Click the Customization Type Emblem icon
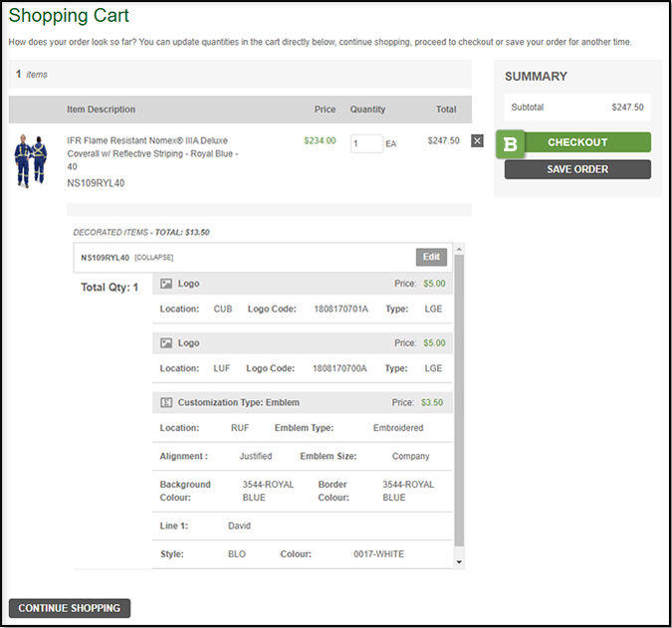This screenshot has height=628, width=672. [167, 403]
